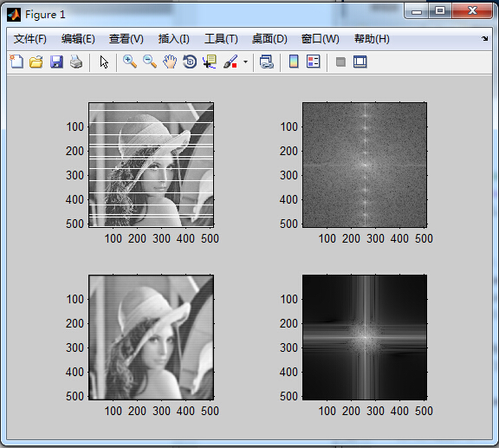This screenshot has width=499, height=448.
Task: Save the figure using the floppy disk icon
Action: [x=56, y=62]
